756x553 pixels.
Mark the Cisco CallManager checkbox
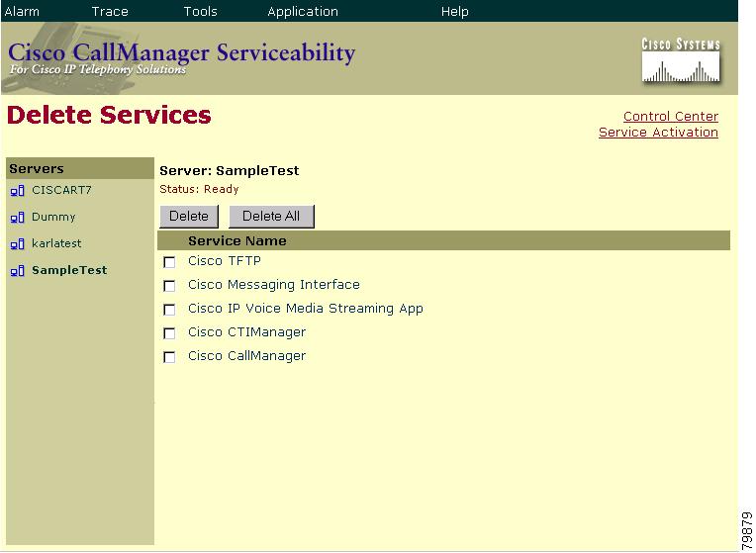[x=169, y=357]
